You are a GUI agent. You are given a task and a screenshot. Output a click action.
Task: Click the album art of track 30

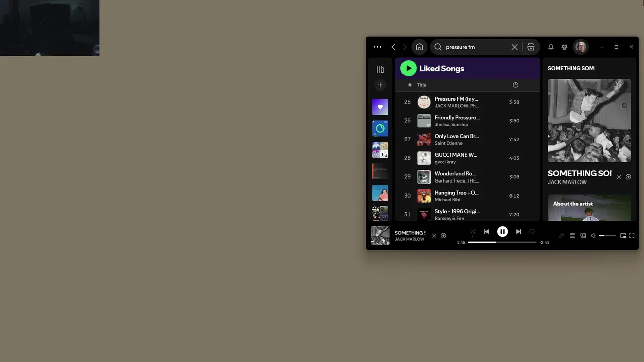click(x=424, y=196)
